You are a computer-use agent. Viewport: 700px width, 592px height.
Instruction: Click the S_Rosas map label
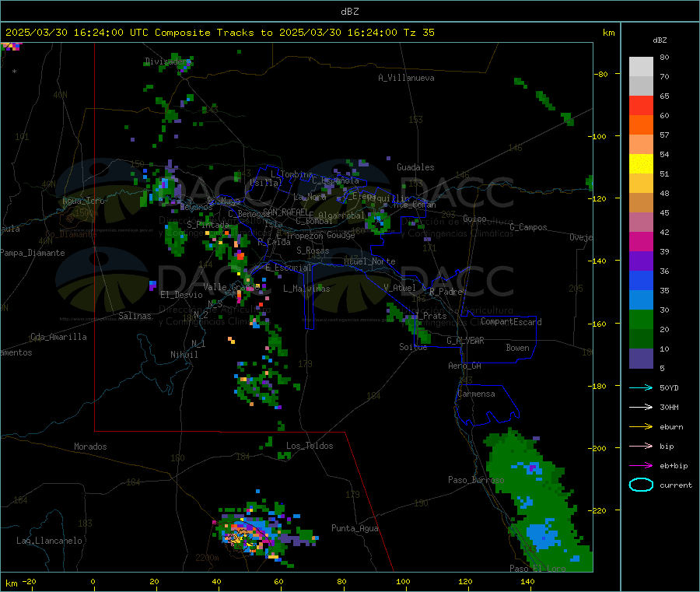[x=313, y=251]
